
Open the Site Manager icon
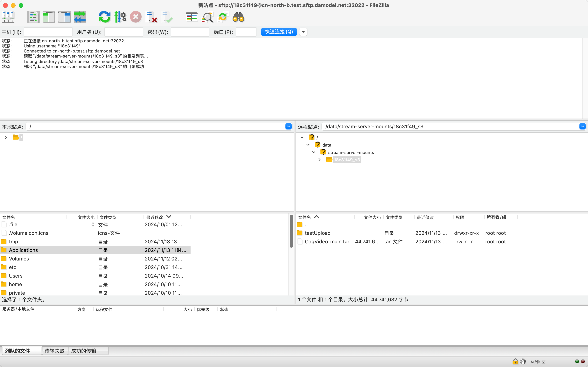coord(8,17)
